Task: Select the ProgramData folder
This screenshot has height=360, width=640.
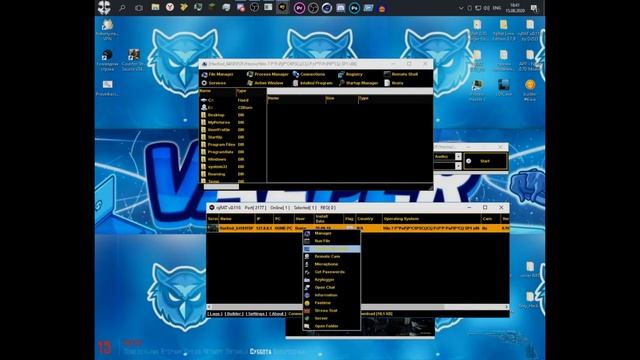Action: [x=222, y=152]
